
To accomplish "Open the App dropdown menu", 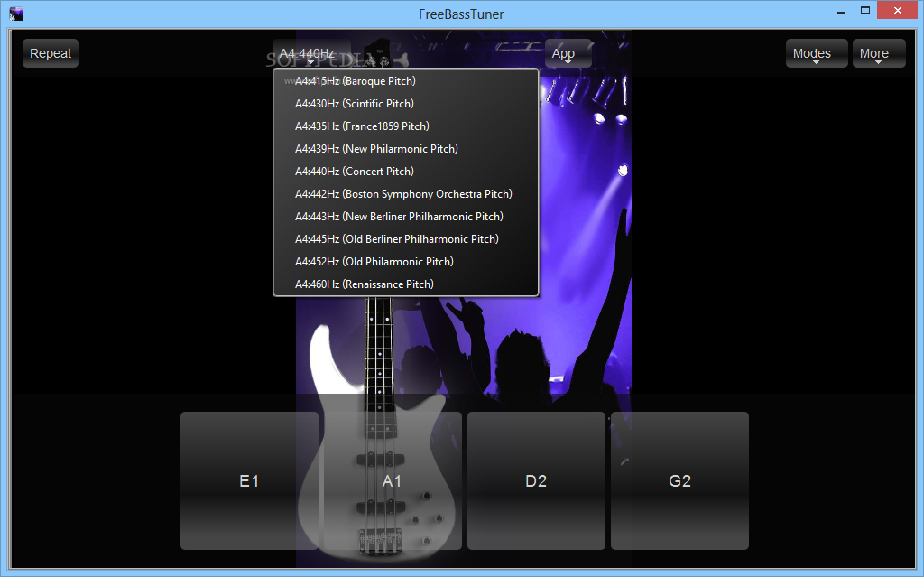I will tap(568, 53).
